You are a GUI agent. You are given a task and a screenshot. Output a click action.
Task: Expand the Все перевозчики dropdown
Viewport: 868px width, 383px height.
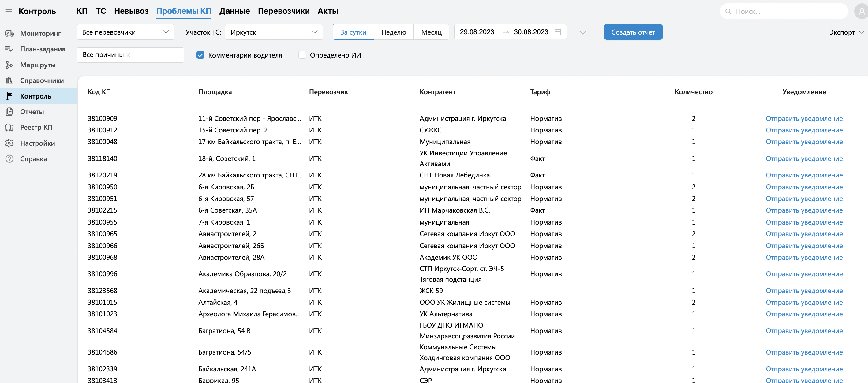point(125,32)
